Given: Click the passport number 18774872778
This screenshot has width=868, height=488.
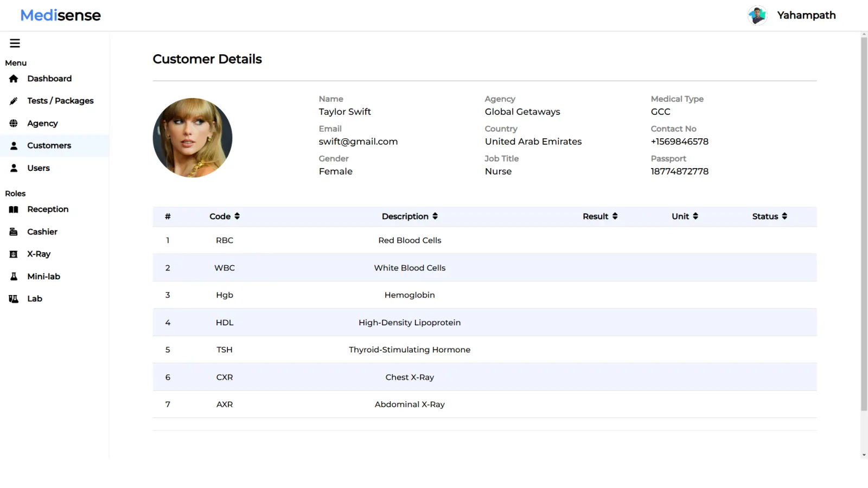Looking at the screenshot, I should tap(680, 171).
